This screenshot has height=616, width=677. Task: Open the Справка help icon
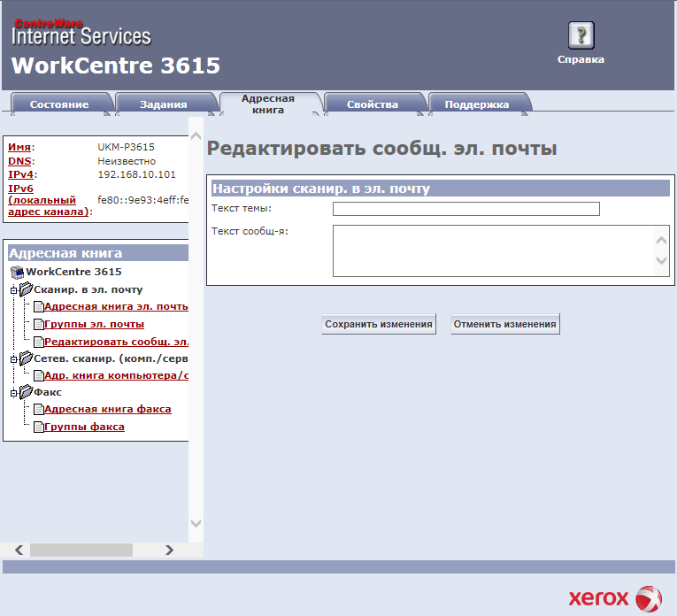tap(581, 35)
